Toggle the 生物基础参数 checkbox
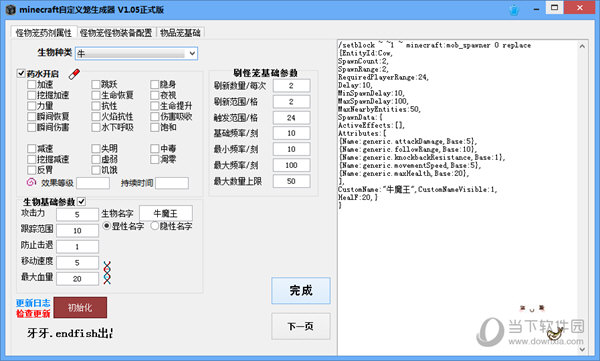 coord(82,201)
